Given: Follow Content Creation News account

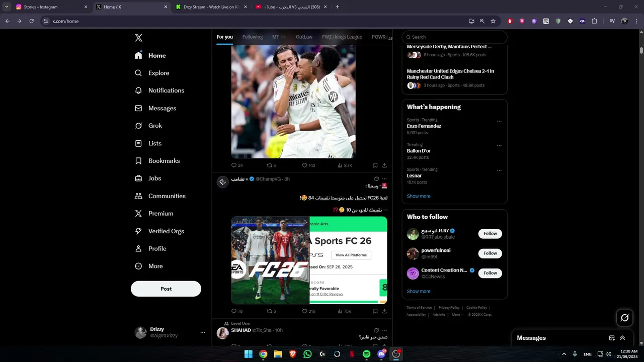Looking at the screenshot, I should [490, 273].
